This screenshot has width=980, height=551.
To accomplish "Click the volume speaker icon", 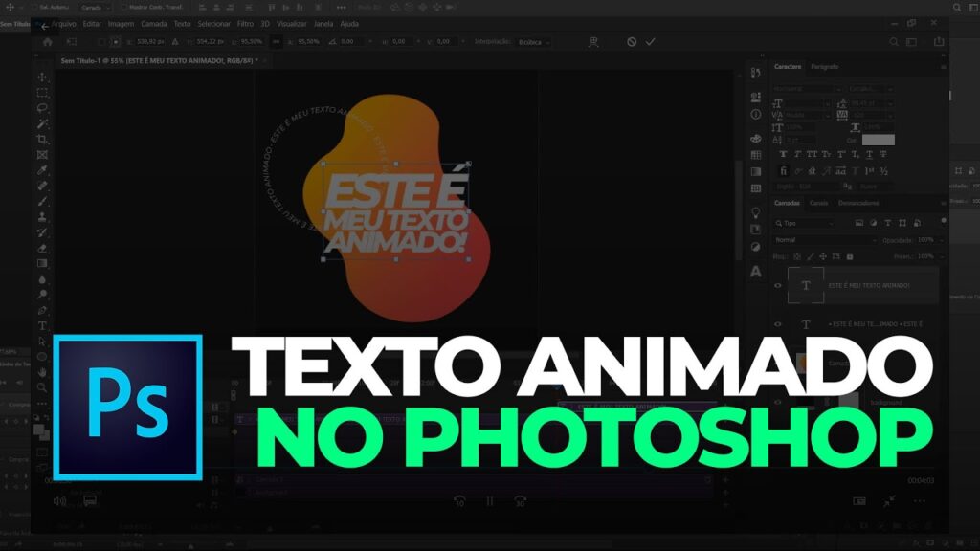I will click(x=60, y=501).
